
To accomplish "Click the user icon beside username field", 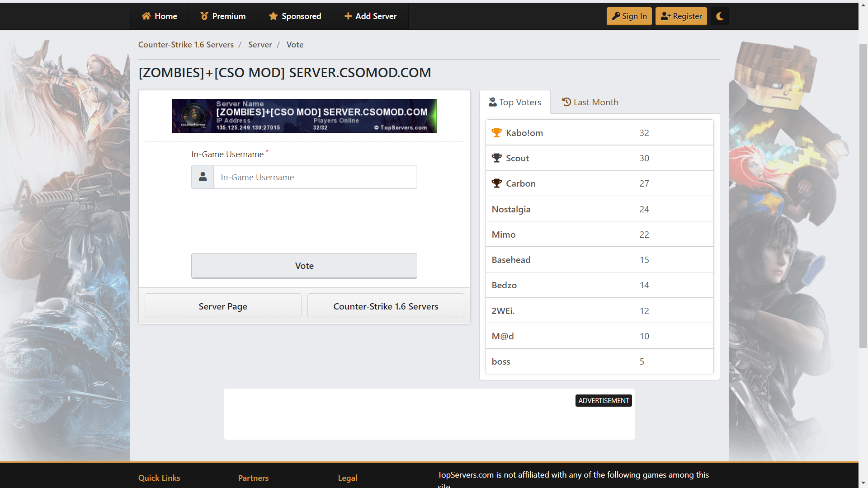I will click(x=203, y=177).
